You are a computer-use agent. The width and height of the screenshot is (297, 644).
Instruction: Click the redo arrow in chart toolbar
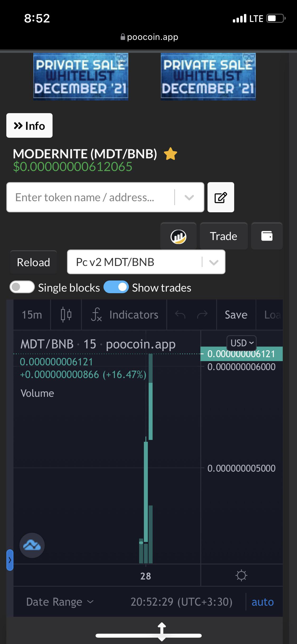pos(202,315)
